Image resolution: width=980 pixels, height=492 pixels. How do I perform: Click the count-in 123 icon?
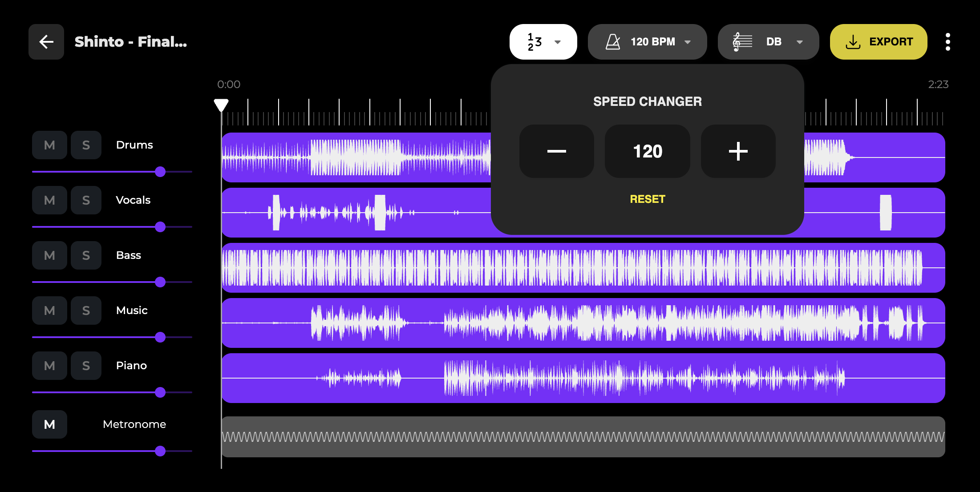pyautogui.click(x=534, y=42)
